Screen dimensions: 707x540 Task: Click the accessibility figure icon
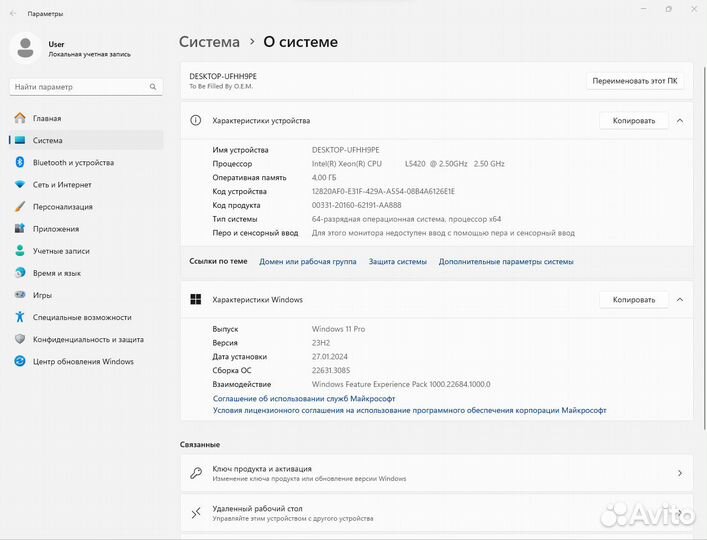tap(20, 317)
